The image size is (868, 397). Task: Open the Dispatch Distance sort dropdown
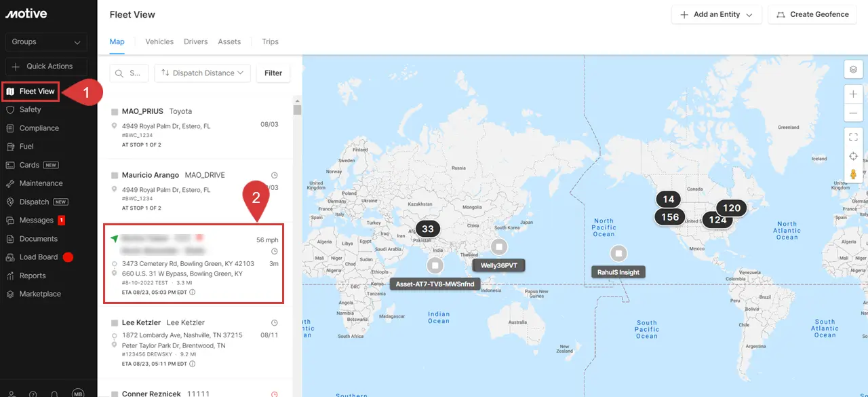tap(202, 73)
